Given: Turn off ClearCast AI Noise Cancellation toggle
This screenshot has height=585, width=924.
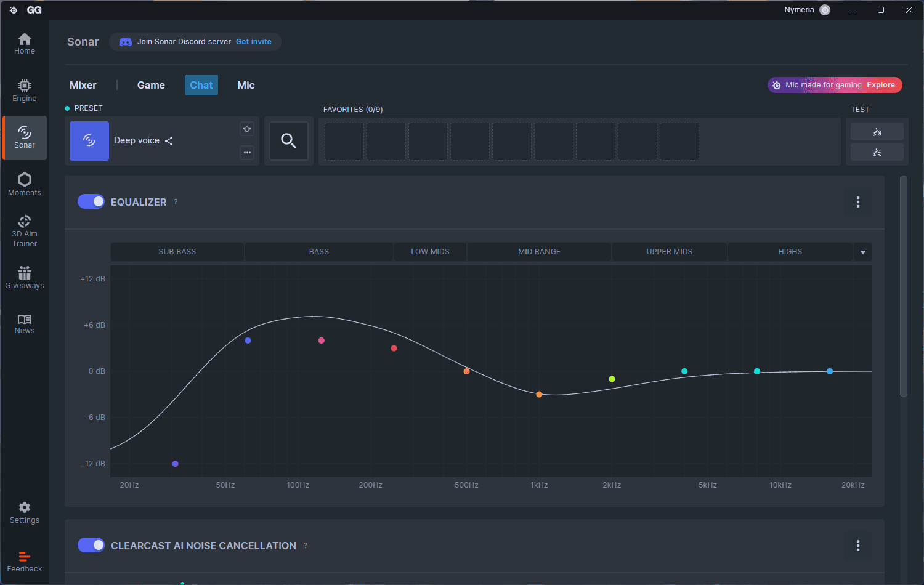Looking at the screenshot, I should [x=91, y=546].
